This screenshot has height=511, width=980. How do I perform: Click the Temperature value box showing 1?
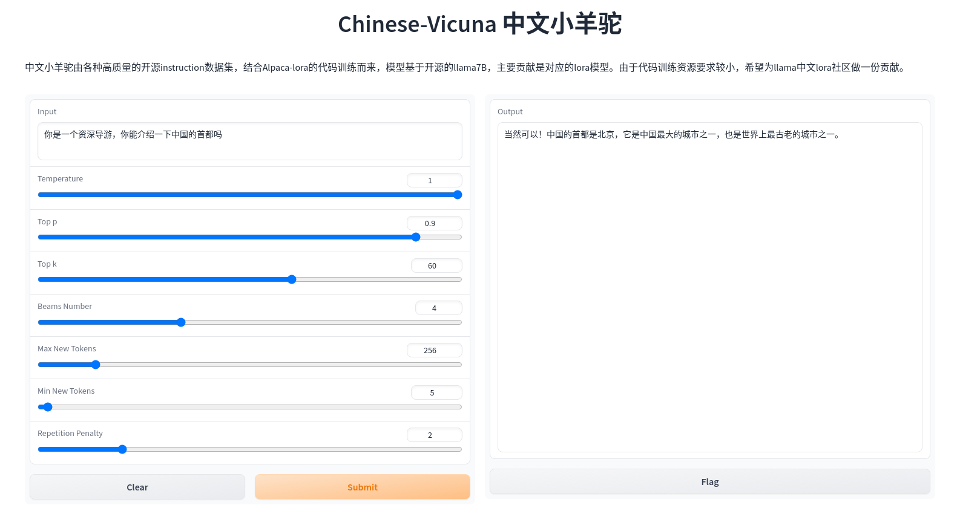pos(434,180)
